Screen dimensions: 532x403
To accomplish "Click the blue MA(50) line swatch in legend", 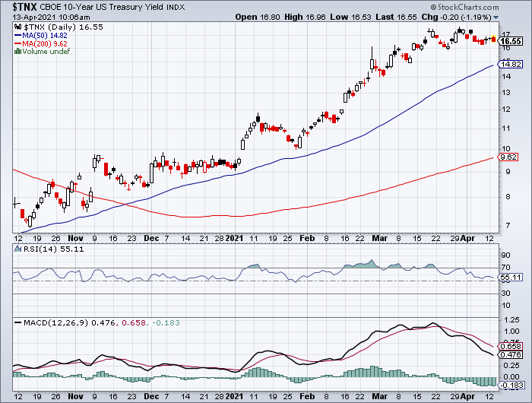I will (x=17, y=36).
